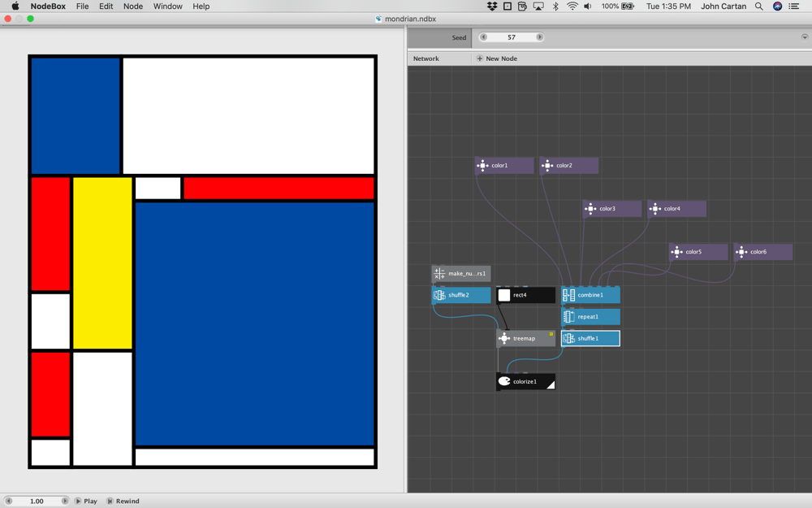The height and width of the screenshot is (508, 812).
Task: Click the colorize1 node icon
Action: (x=504, y=381)
